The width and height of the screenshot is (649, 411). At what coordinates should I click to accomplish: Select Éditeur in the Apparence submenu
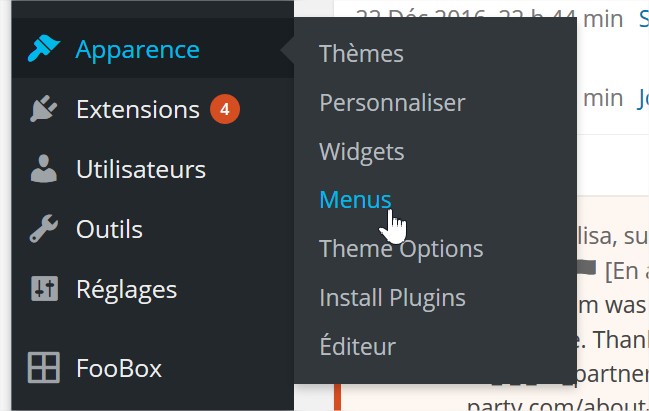point(357,346)
